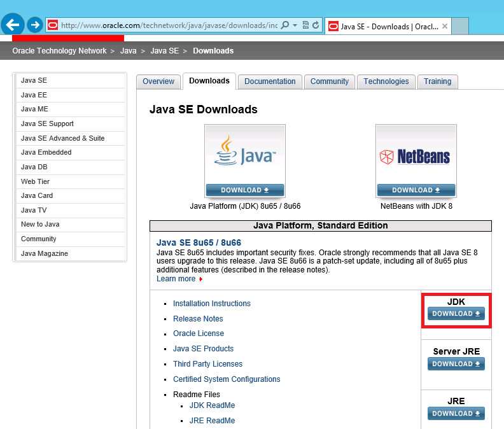Open the Oracle License link
Screen dimensions: 504x429
(x=199, y=334)
